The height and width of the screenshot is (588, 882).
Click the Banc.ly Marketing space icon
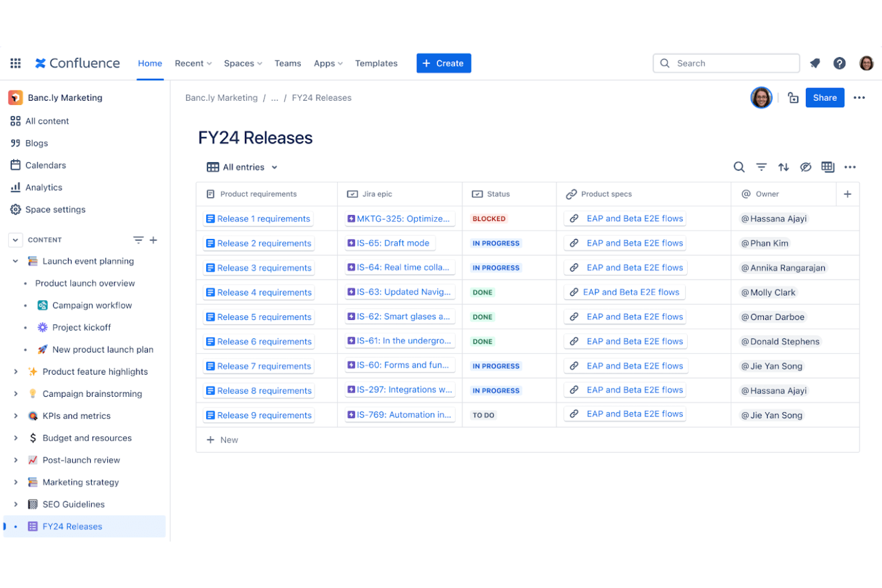[x=15, y=98]
